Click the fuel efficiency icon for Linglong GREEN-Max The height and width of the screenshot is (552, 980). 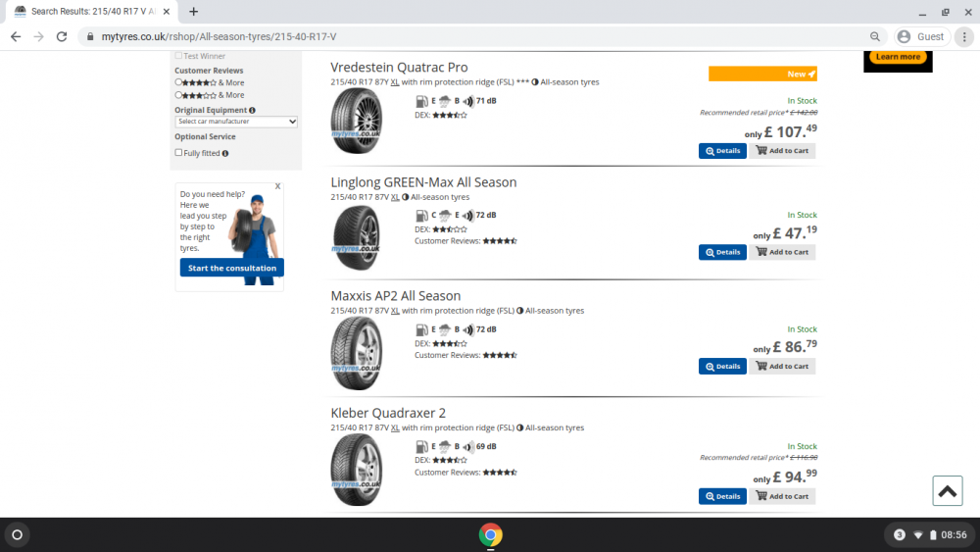point(421,216)
